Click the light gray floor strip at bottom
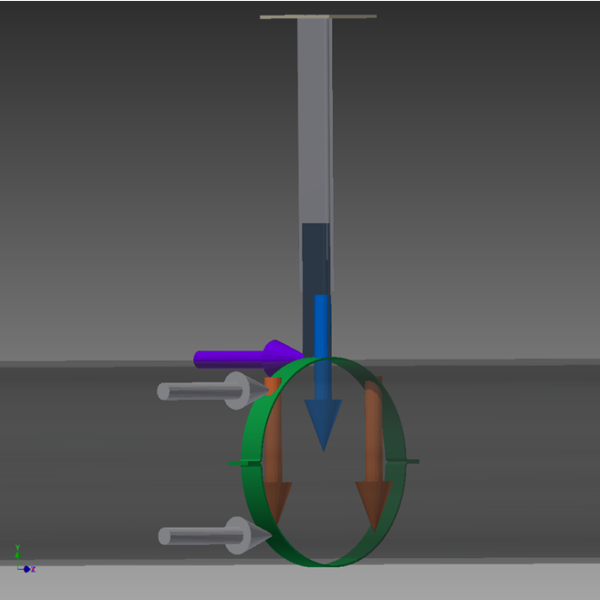600x600 pixels. (x=300, y=584)
